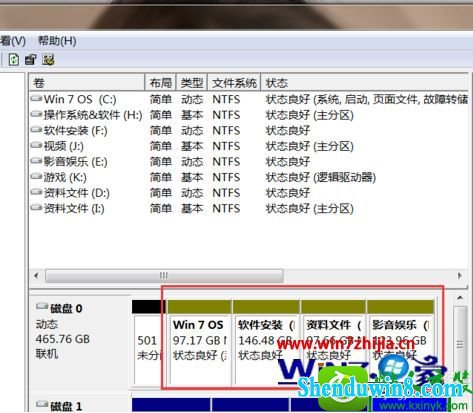Select the 资料文件 partition block on disk 0
473x413 pixels.
click(333, 342)
